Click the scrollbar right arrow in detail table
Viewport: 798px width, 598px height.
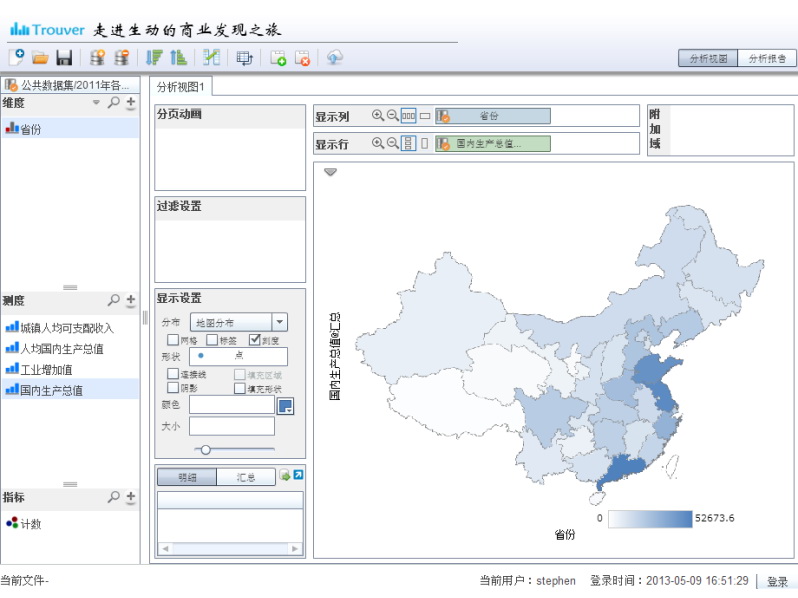(x=295, y=549)
